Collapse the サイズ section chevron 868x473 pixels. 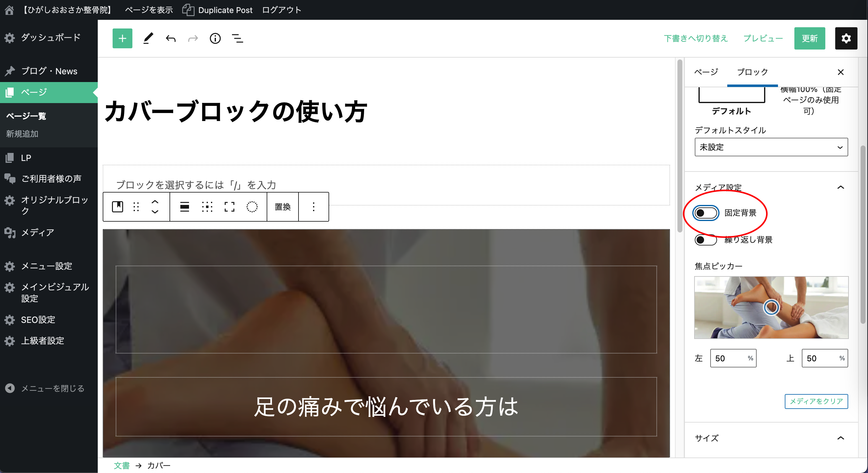(840, 438)
